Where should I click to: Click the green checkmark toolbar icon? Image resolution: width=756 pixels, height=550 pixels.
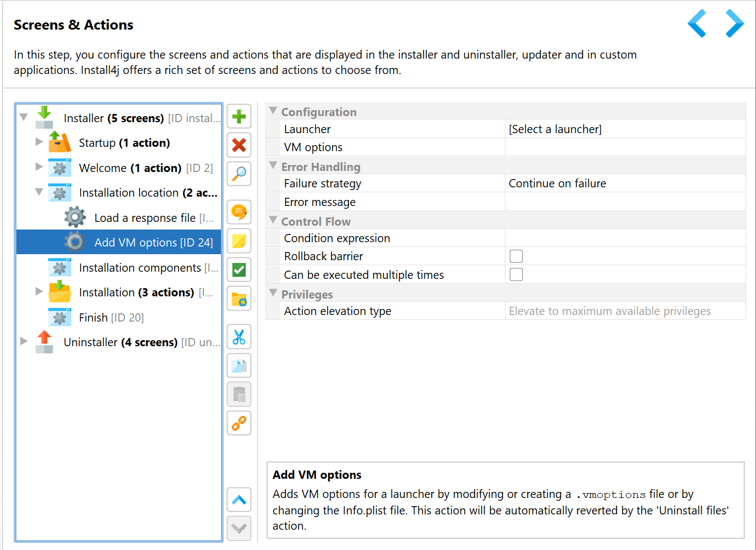pyautogui.click(x=239, y=270)
